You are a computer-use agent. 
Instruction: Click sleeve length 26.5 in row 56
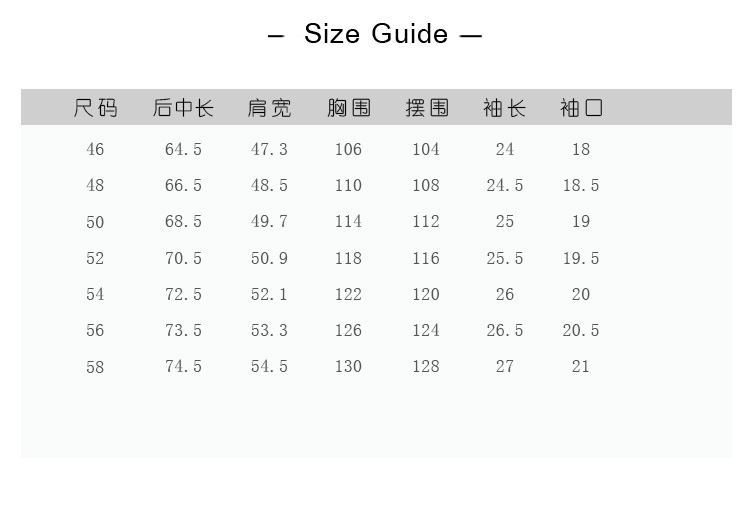click(504, 330)
